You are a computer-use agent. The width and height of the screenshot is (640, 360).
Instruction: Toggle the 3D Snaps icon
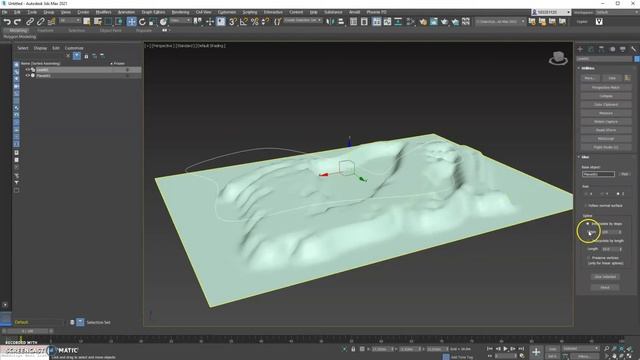click(x=233, y=22)
